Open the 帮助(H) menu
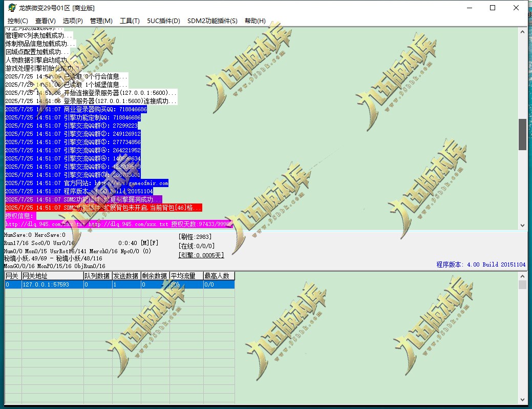This screenshot has width=532, height=409. pos(255,21)
